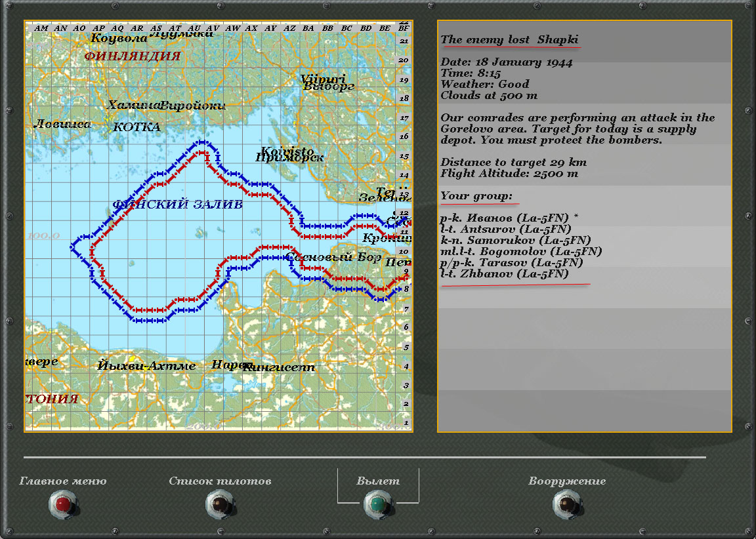Click the 'Your group:' heading
The width and height of the screenshot is (756, 539).
[476, 196]
